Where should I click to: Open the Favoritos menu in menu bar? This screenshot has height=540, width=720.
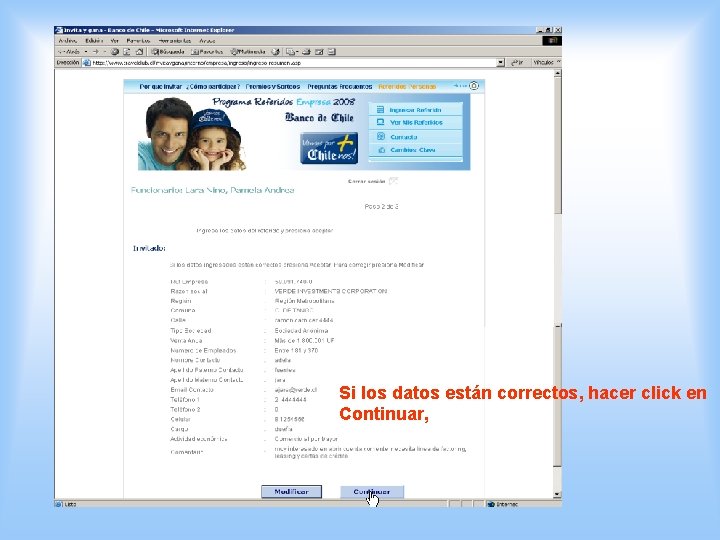[138, 41]
